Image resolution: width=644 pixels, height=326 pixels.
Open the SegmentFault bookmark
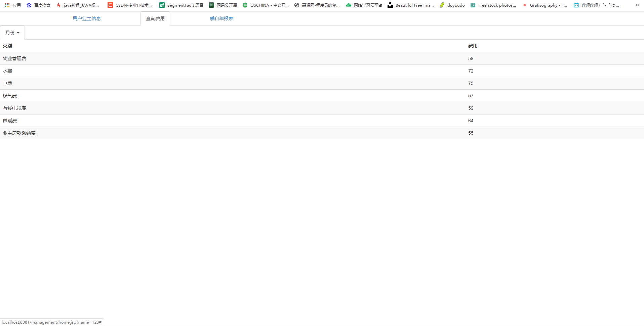tap(181, 5)
